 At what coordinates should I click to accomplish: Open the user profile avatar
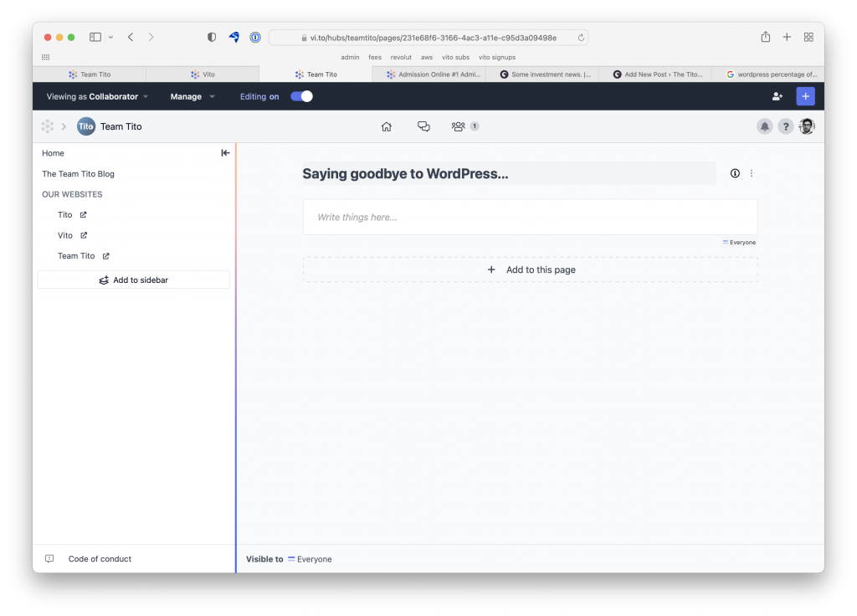(807, 127)
